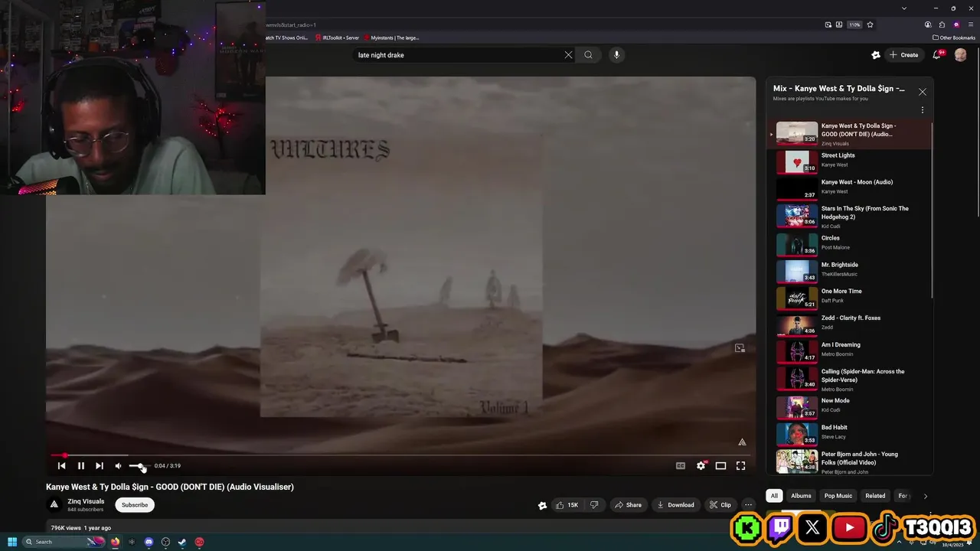
Task: Open the Windows Start menu
Action: (x=12, y=542)
